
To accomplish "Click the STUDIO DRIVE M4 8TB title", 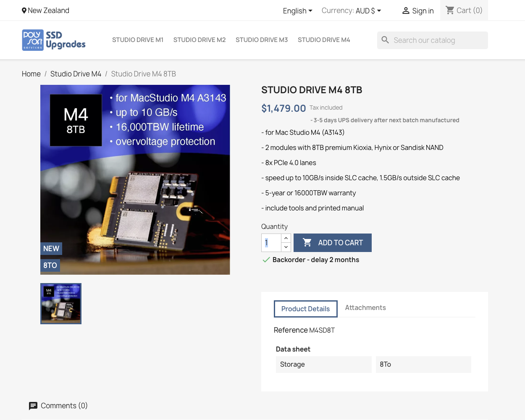I will (312, 90).
